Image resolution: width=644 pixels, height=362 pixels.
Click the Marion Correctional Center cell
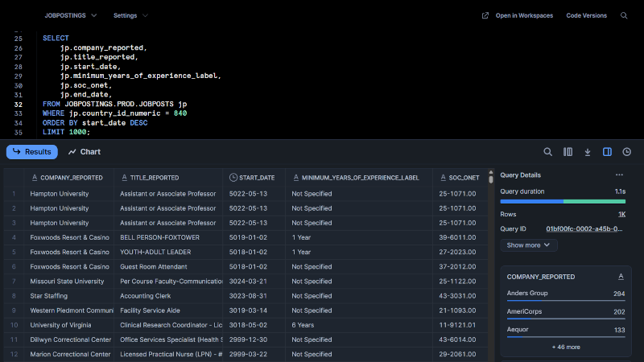pyautogui.click(x=70, y=354)
